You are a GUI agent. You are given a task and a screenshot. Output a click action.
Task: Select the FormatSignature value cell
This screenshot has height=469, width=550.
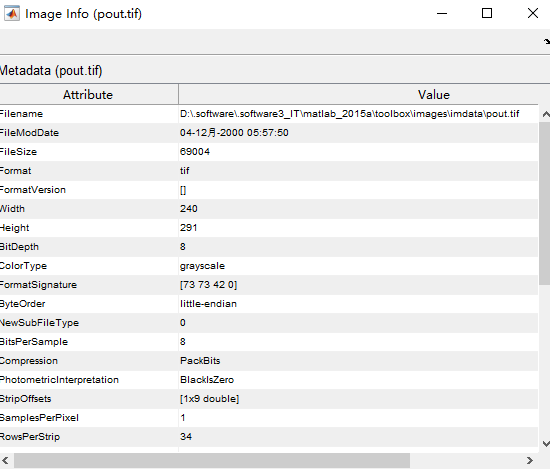[358, 285]
